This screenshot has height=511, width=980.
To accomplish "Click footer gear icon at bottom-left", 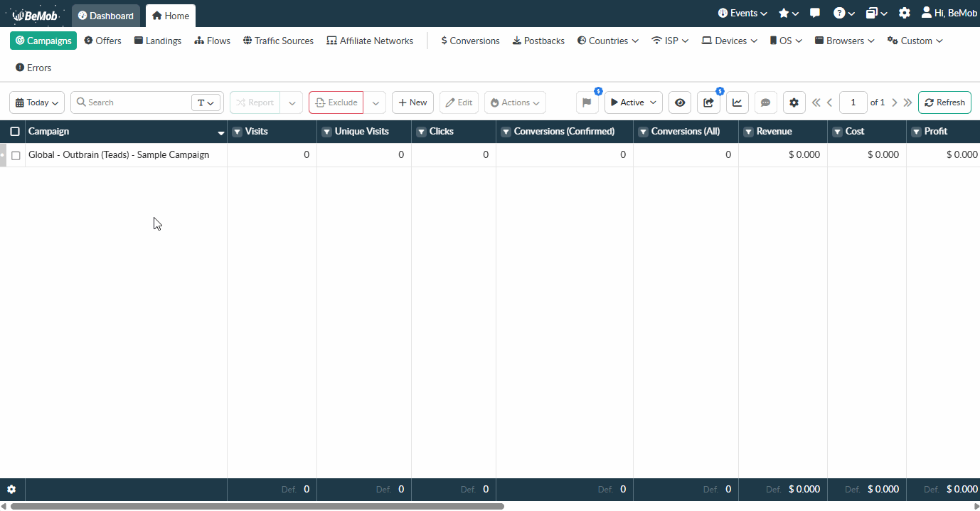I will 11,490.
